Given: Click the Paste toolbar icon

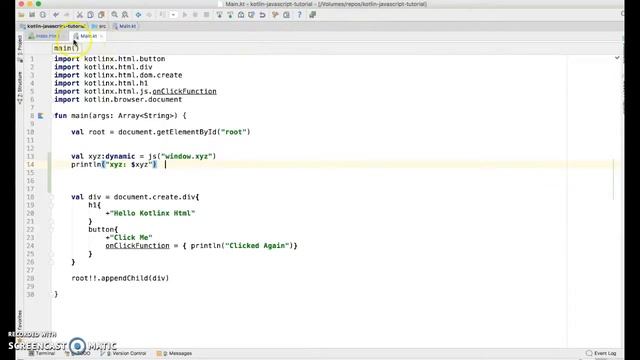Looking at the screenshot, I should [x=101, y=15].
